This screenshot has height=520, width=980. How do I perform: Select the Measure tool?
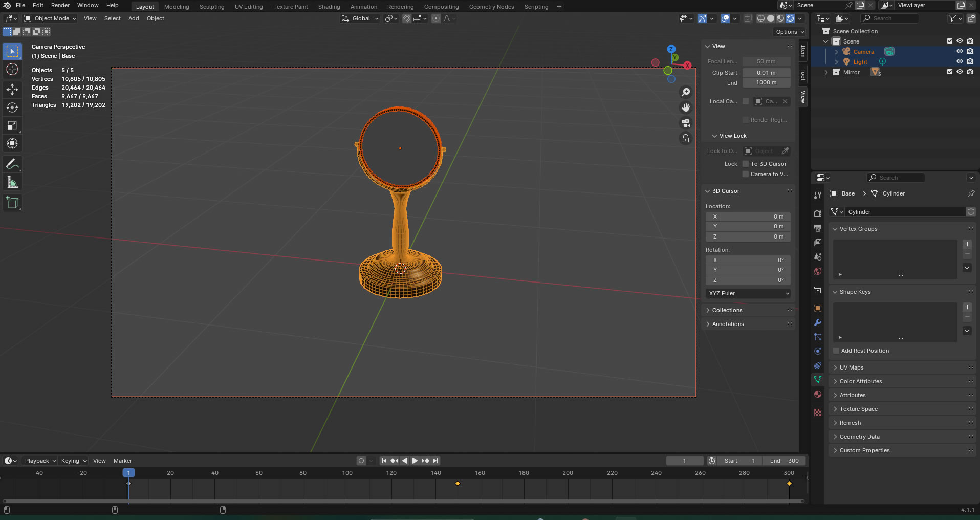coord(12,182)
